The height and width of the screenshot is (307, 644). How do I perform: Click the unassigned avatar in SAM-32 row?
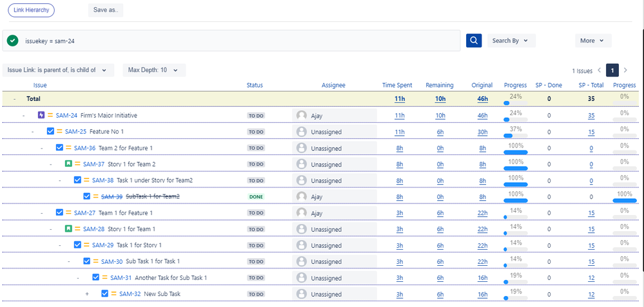coord(302,294)
